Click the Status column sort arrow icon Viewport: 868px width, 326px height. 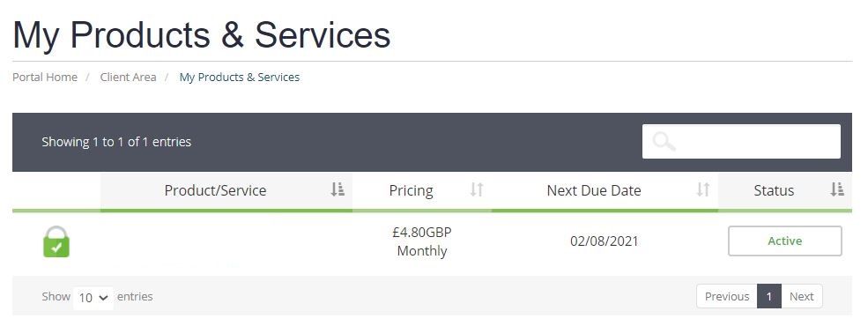836,189
